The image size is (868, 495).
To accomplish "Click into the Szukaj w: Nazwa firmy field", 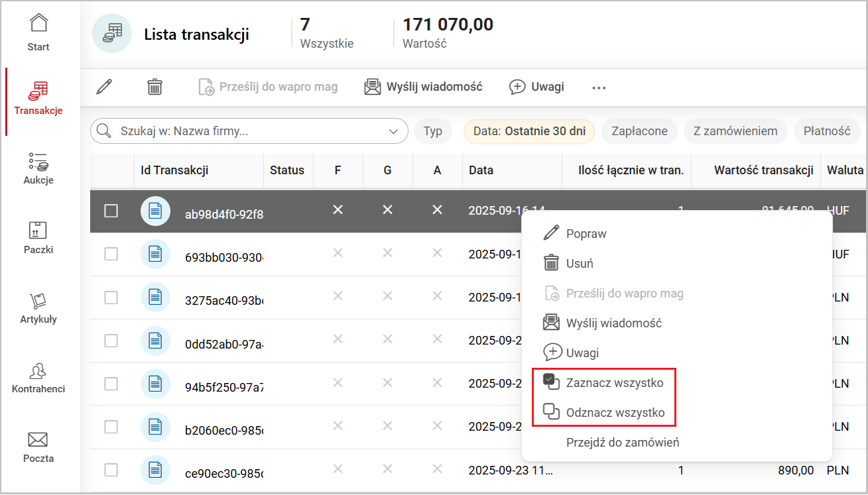I will [245, 131].
